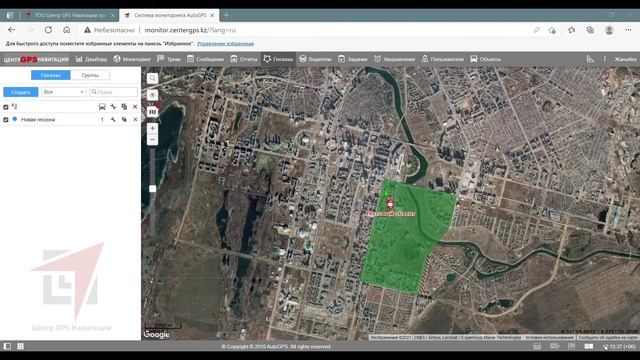
Task: Open the three-dot menu in app top bar
Action: [x=604, y=59]
